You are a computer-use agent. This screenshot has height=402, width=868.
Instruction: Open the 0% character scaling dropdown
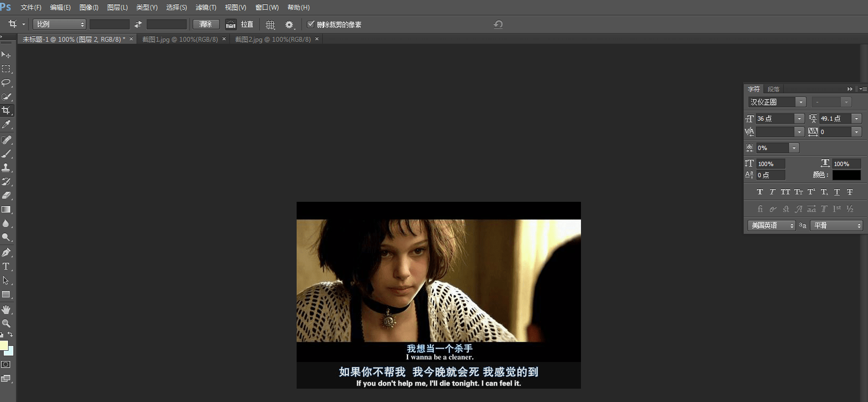pos(794,148)
